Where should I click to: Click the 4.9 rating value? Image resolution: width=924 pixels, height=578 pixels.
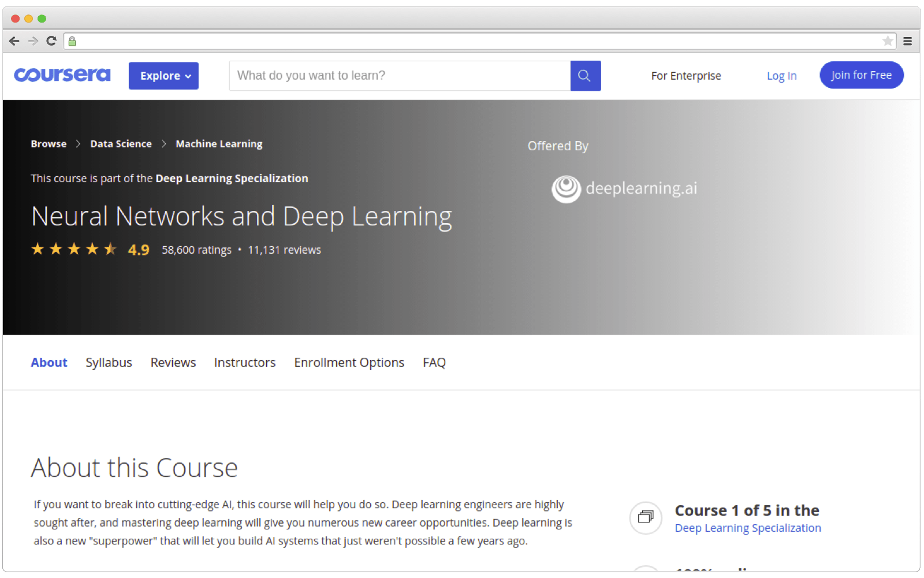(x=139, y=250)
